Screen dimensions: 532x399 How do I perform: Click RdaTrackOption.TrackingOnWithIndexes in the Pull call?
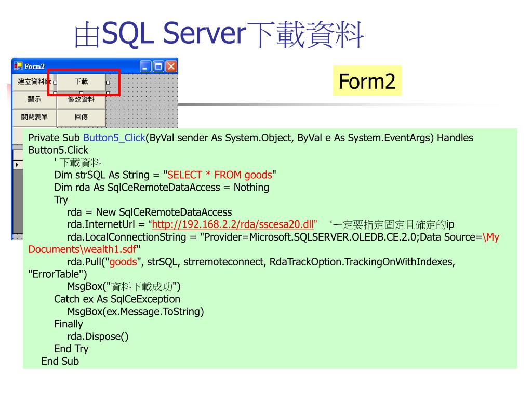tap(362, 262)
